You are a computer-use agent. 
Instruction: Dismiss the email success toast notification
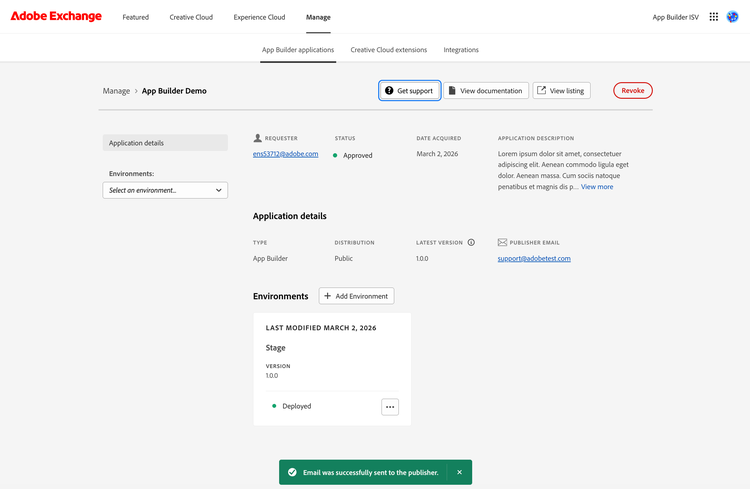459,472
